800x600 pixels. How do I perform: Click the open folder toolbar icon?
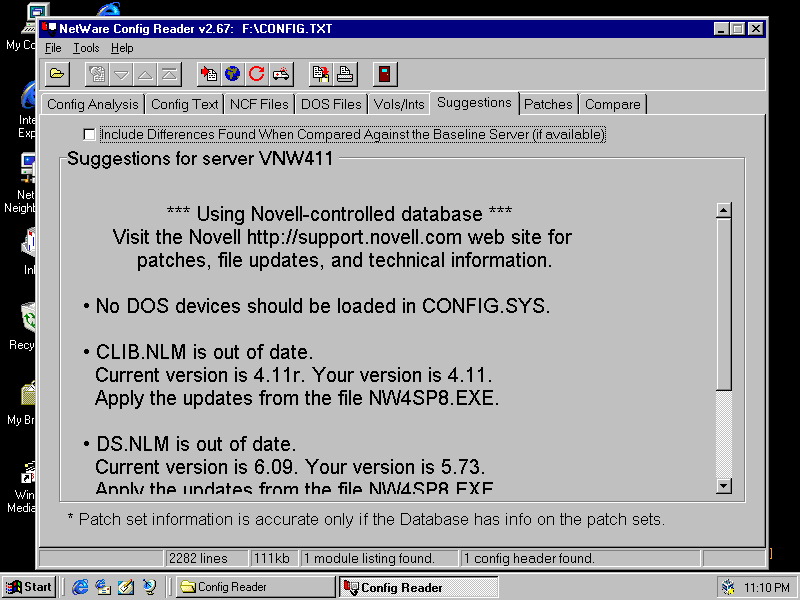pos(57,74)
